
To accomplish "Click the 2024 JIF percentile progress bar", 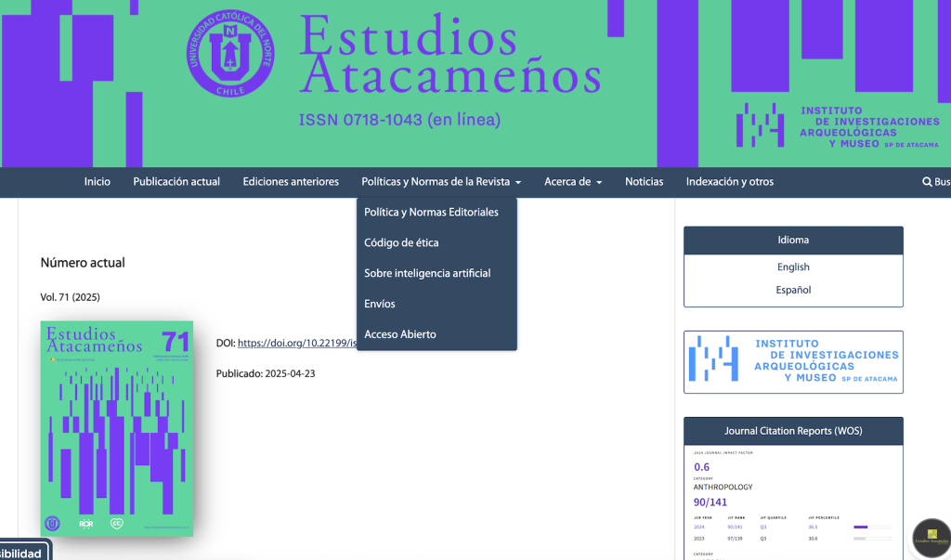I will 872,527.
